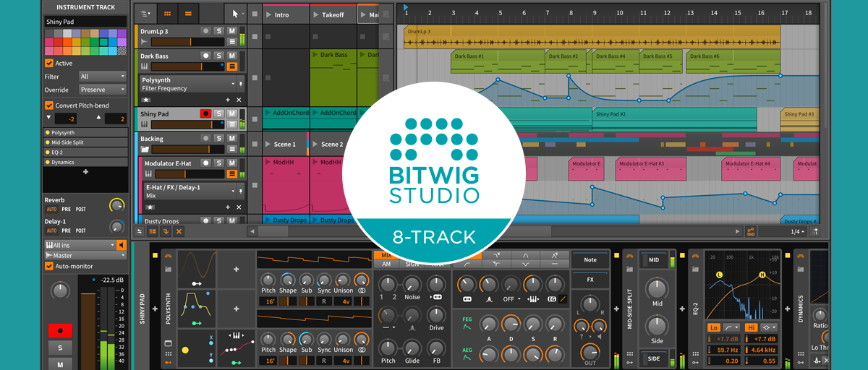The height and width of the screenshot is (370, 868).
Task: Toggle automation lane button on Modulator E-Hat track
Action: point(232,174)
